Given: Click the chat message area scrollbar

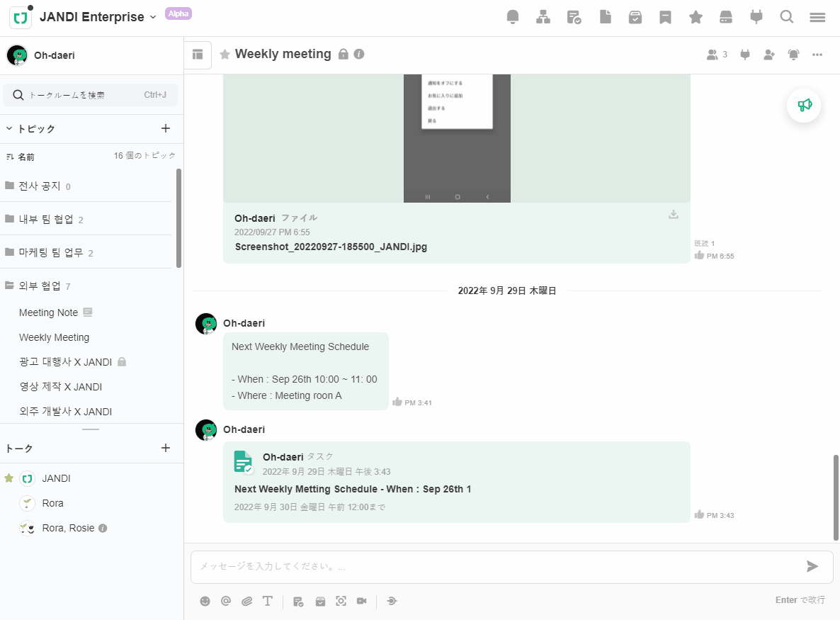Looking at the screenshot, I should (x=836, y=498).
